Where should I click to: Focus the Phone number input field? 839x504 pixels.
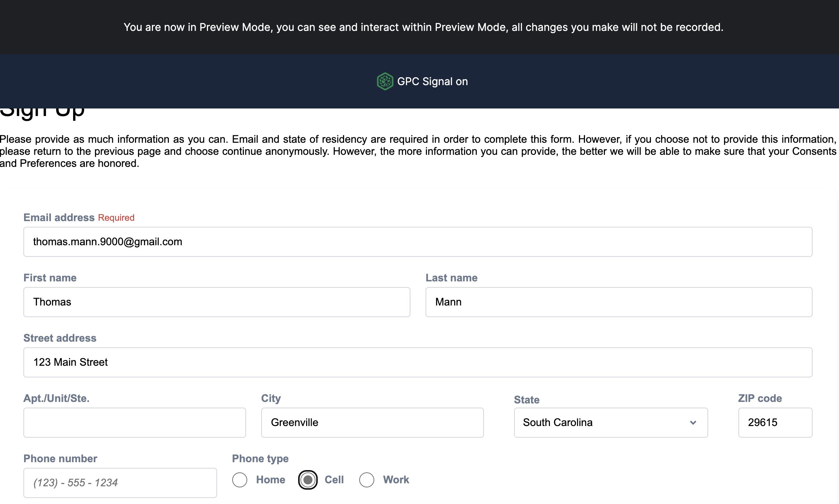point(120,483)
